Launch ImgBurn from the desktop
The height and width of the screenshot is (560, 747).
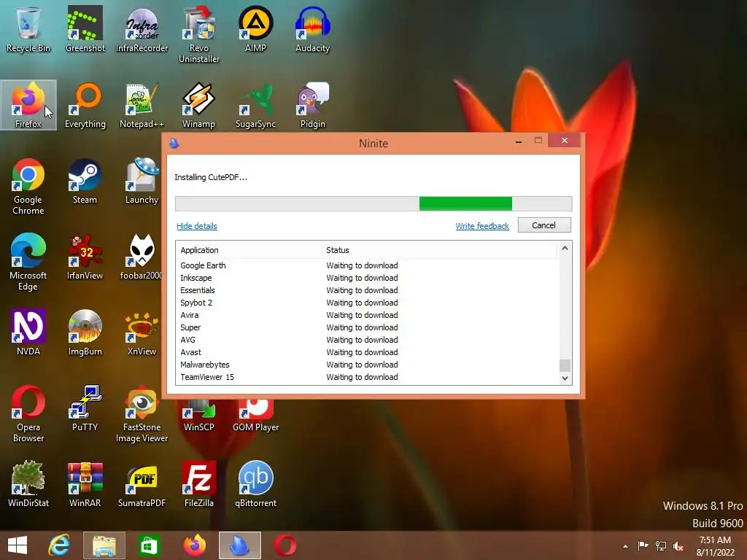[x=85, y=332]
